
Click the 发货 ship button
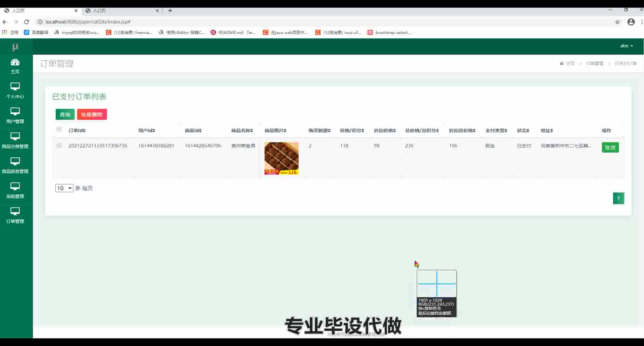pos(610,147)
